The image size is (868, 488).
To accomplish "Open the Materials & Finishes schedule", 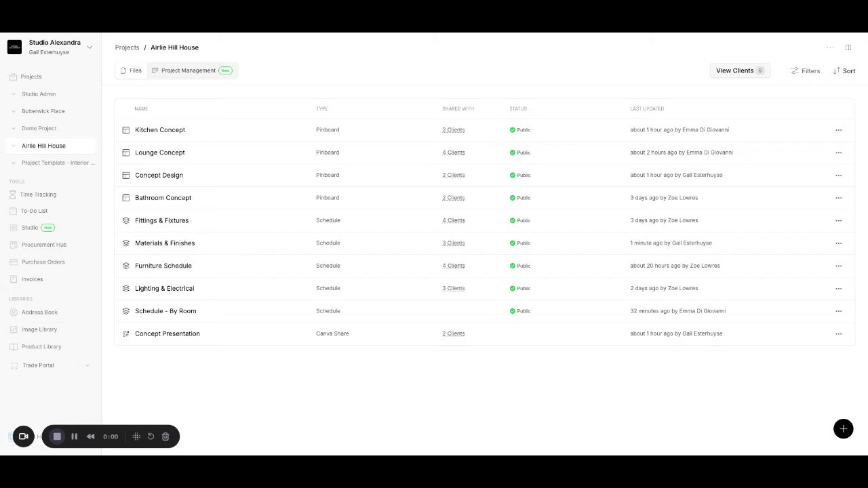I will [165, 243].
